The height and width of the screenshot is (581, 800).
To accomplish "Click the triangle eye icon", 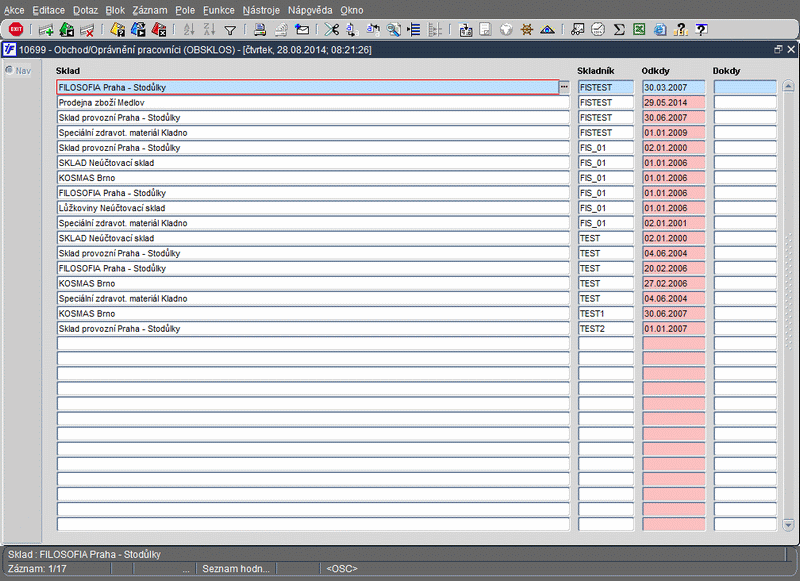I will [547, 30].
